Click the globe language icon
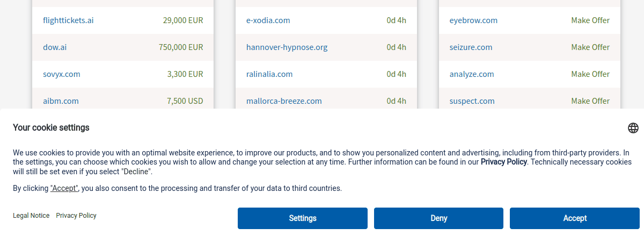This screenshot has width=644, height=242. 633,128
